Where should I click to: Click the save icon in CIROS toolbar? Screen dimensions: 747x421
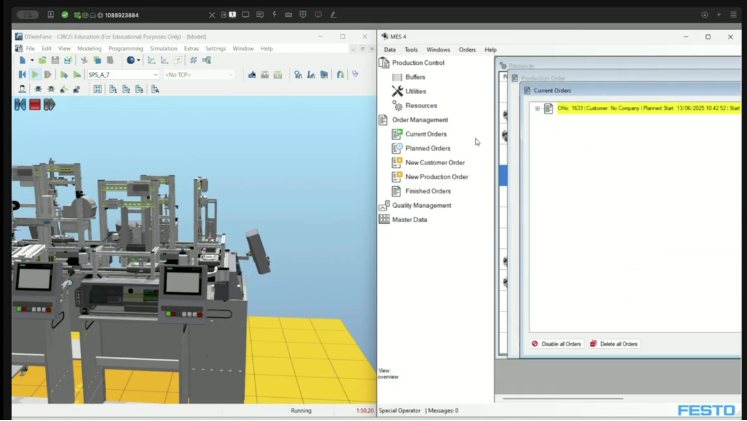[x=55, y=60]
